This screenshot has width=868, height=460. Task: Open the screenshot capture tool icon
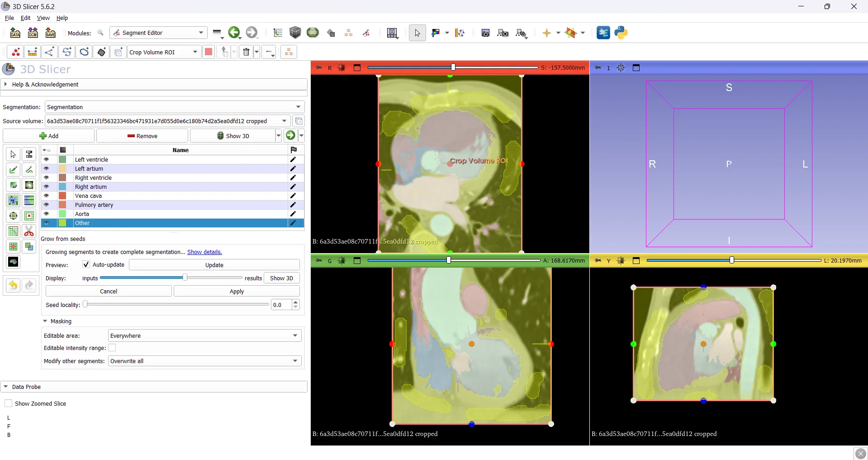click(485, 33)
